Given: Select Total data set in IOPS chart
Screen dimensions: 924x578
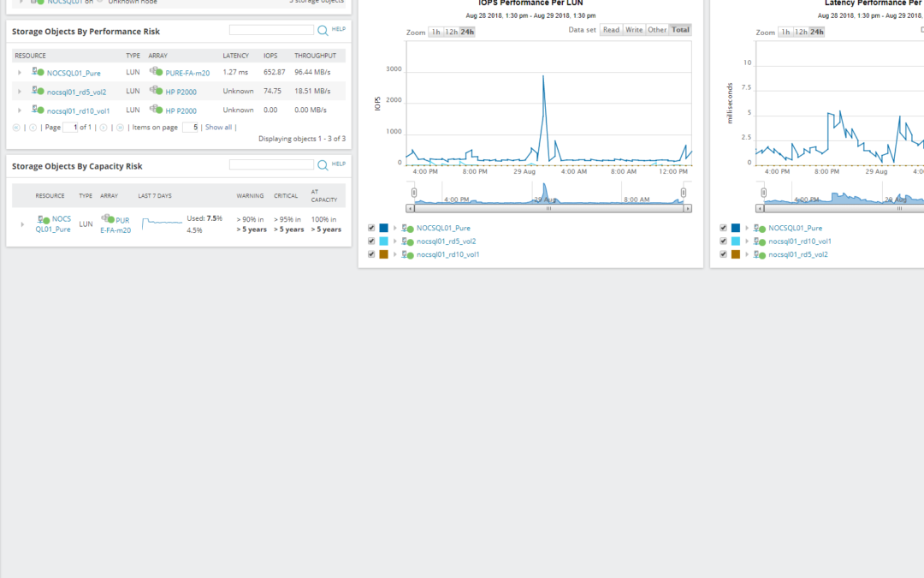Looking at the screenshot, I should 680,29.
